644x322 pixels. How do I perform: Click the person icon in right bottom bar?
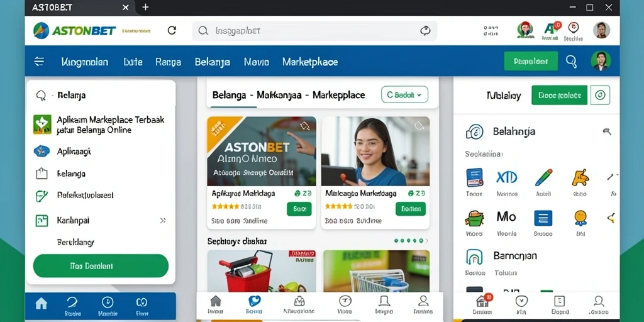599,302
